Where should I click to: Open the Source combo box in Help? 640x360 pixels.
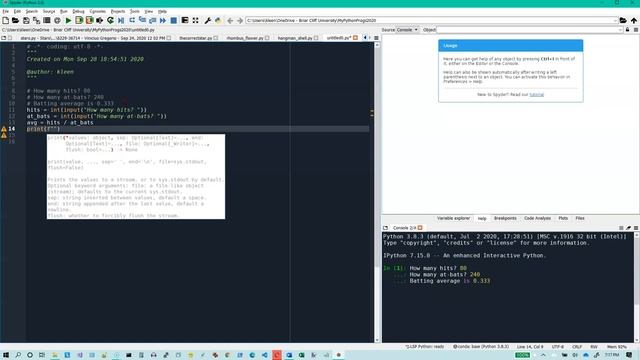[x=407, y=30]
